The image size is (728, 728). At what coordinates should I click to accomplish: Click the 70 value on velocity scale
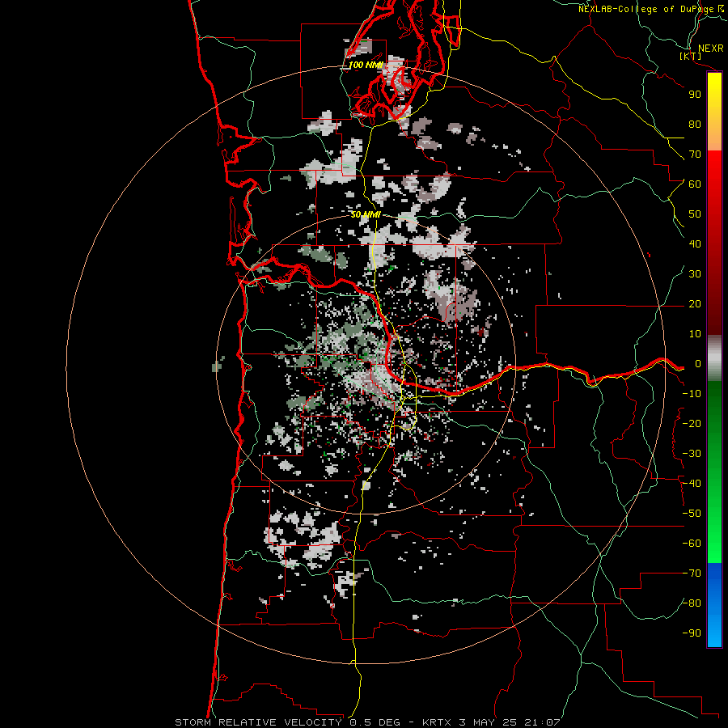(x=695, y=154)
